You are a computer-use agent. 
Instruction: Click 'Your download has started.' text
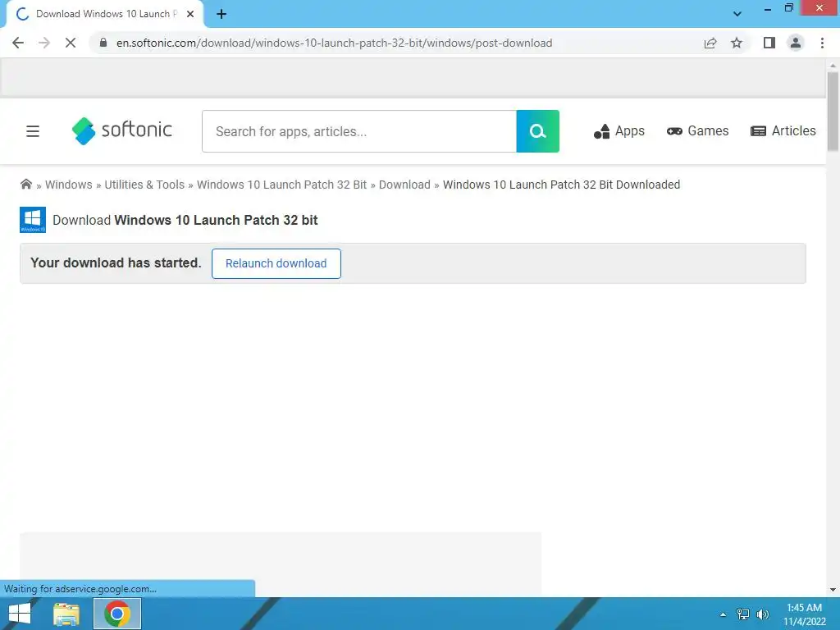[x=116, y=263]
